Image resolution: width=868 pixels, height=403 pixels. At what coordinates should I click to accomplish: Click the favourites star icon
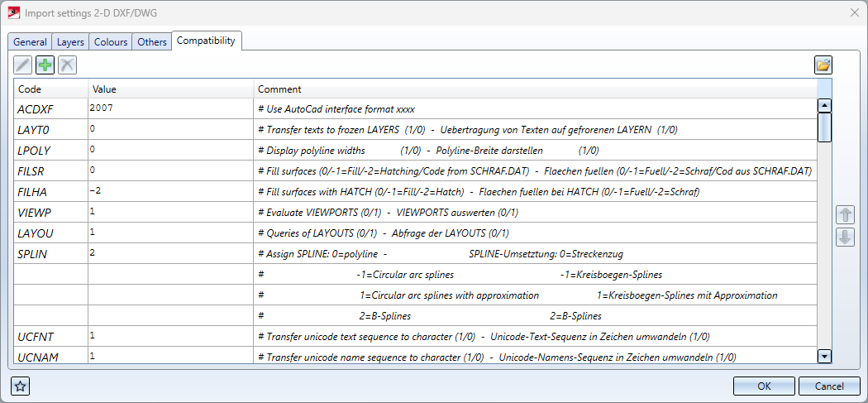[20, 386]
